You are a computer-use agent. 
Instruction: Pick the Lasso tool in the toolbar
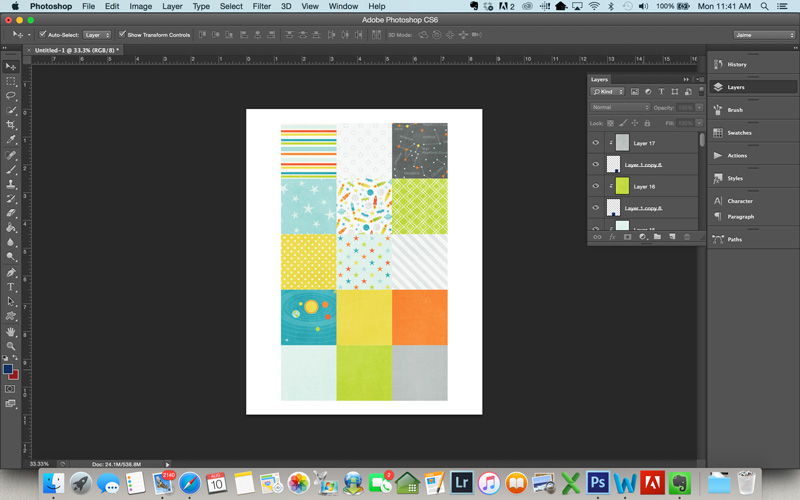point(11,96)
